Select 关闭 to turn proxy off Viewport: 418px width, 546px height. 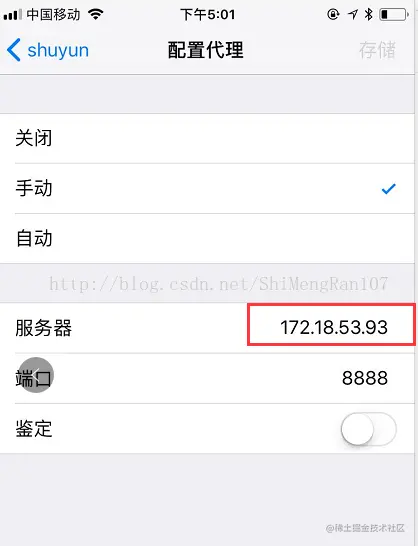pyautogui.click(x=207, y=138)
